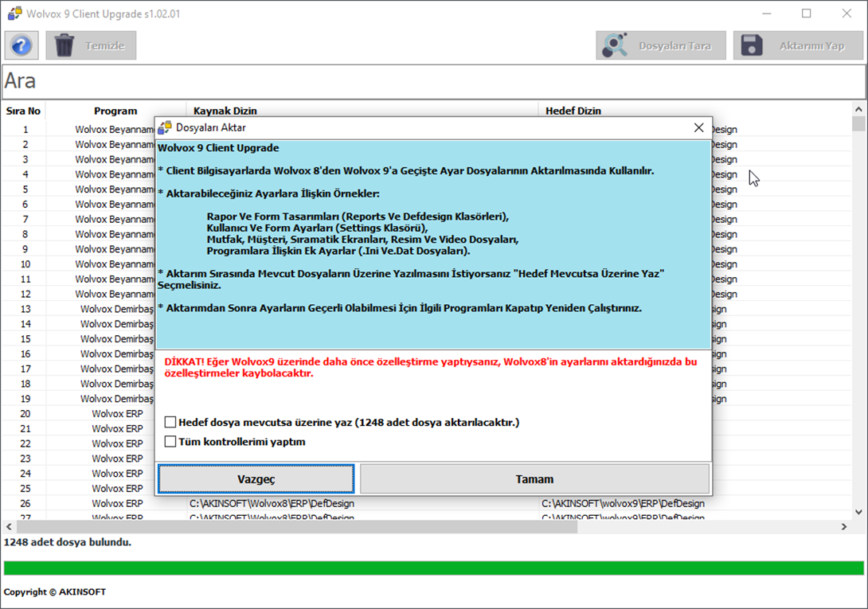This screenshot has height=609, width=868.
Task: Minimize the main window
Action: (767, 14)
